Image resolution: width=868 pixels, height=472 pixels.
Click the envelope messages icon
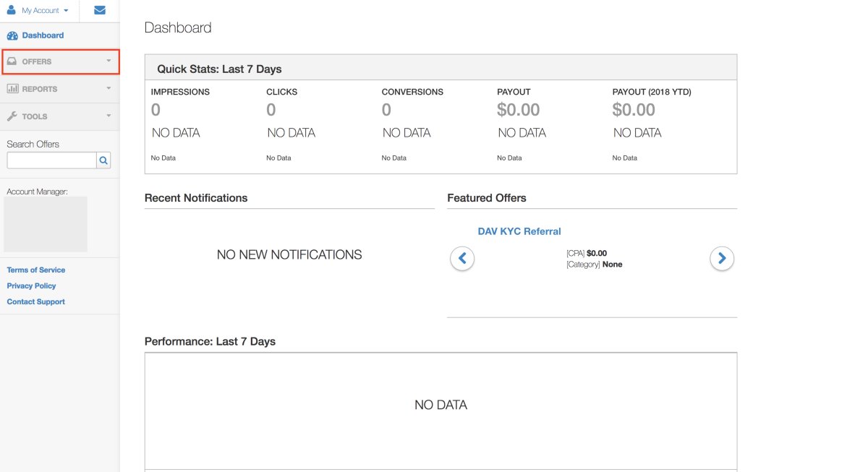coord(100,11)
